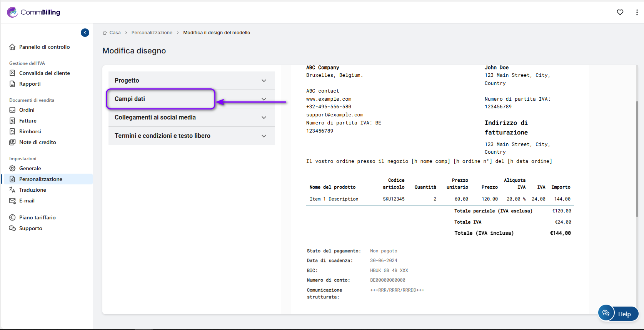
Task: Click the Rapporti document icon
Action: (12, 84)
